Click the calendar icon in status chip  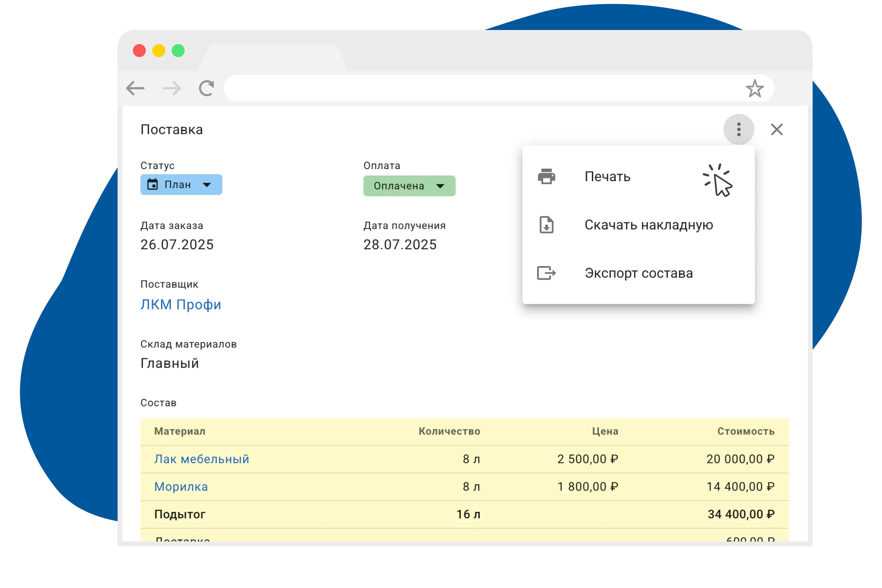(x=153, y=185)
